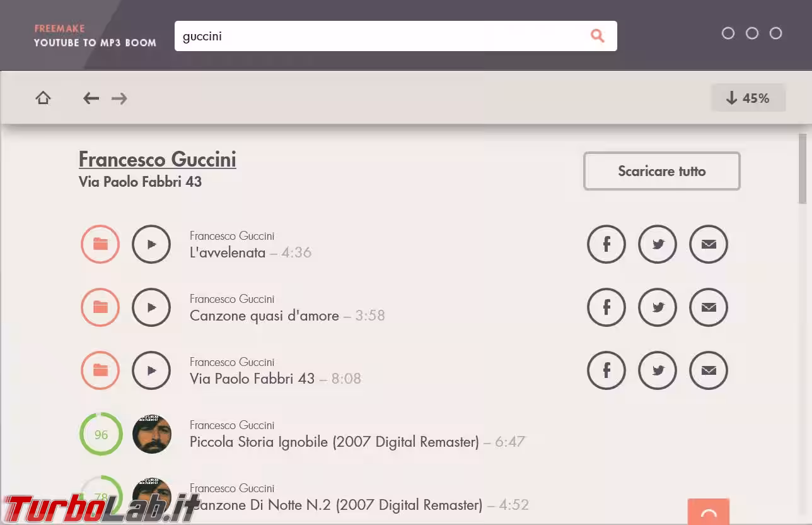Click the middle window control circle
The image size is (812, 525).
click(x=752, y=33)
